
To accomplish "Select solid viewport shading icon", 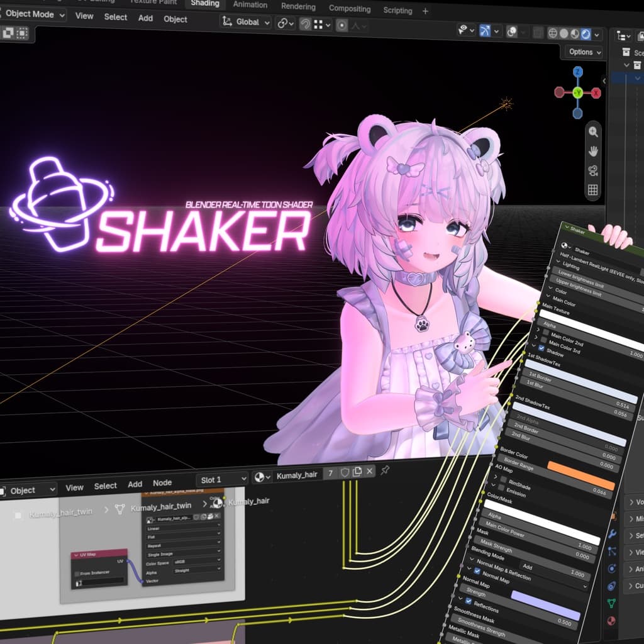I will click(x=564, y=34).
